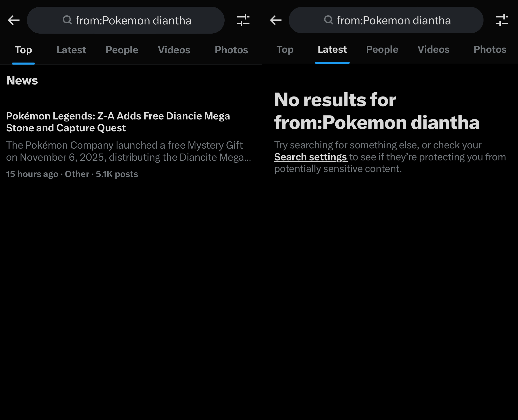This screenshot has height=420, width=518.
Task: Click magnifier icon in left search bar
Action: click(67, 20)
